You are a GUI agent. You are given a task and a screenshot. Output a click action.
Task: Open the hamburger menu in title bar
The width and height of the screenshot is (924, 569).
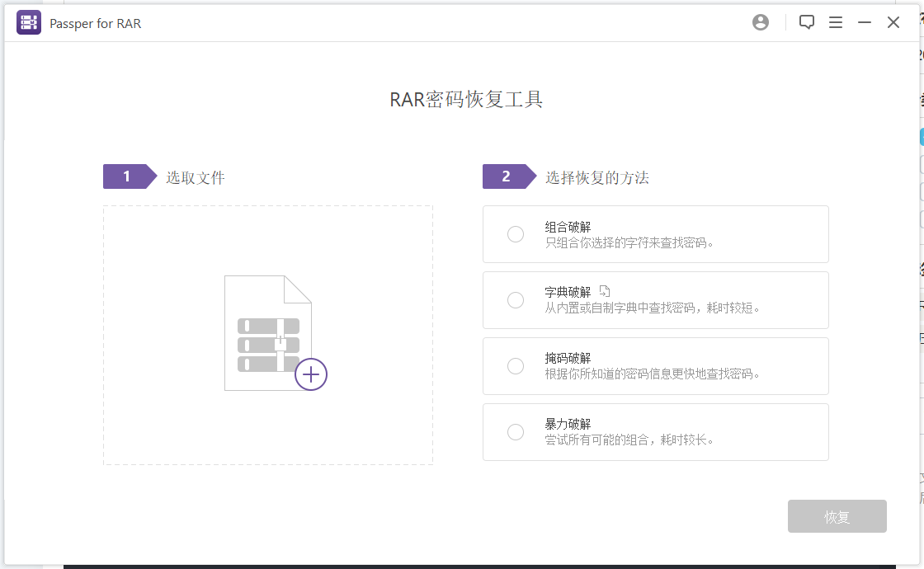[835, 22]
